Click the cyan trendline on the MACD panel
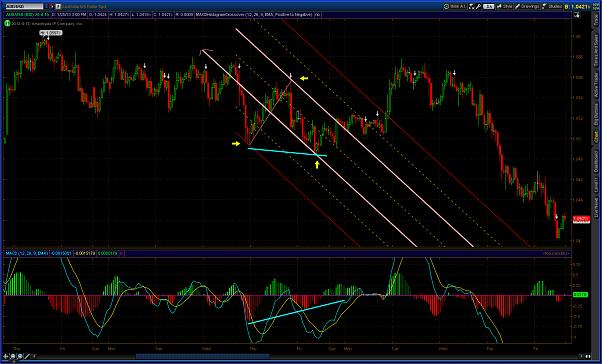Image resolution: width=602 pixels, height=364 pixels. point(296,312)
